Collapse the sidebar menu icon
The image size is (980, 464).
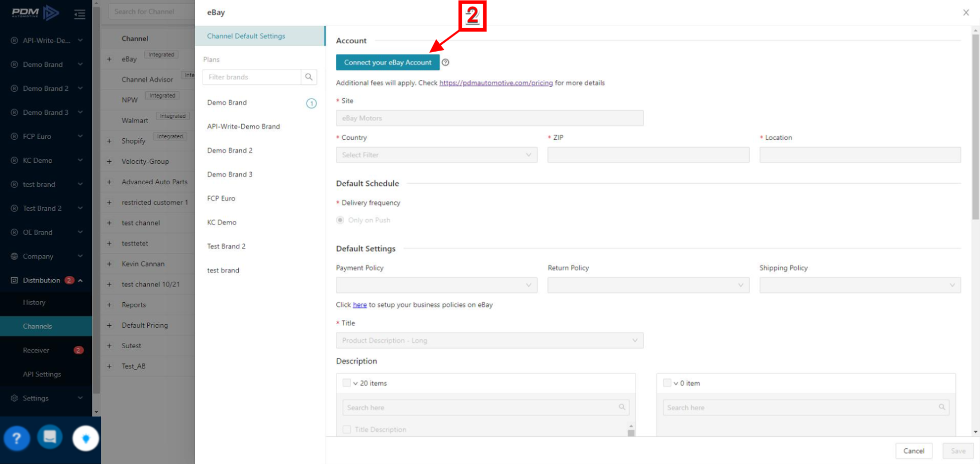tap(79, 14)
